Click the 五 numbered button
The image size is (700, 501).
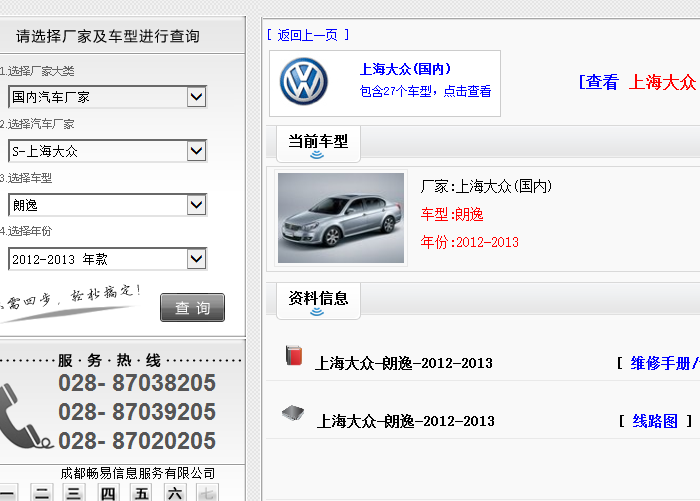point(142,493)
